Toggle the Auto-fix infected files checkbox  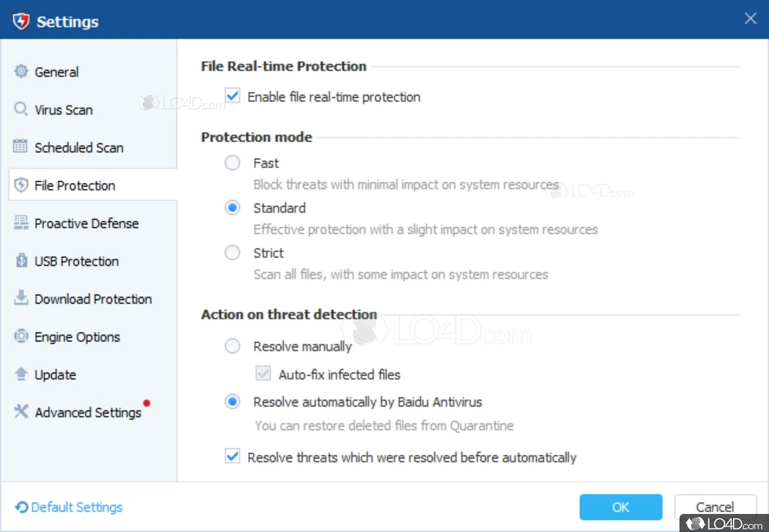[263, 374]
